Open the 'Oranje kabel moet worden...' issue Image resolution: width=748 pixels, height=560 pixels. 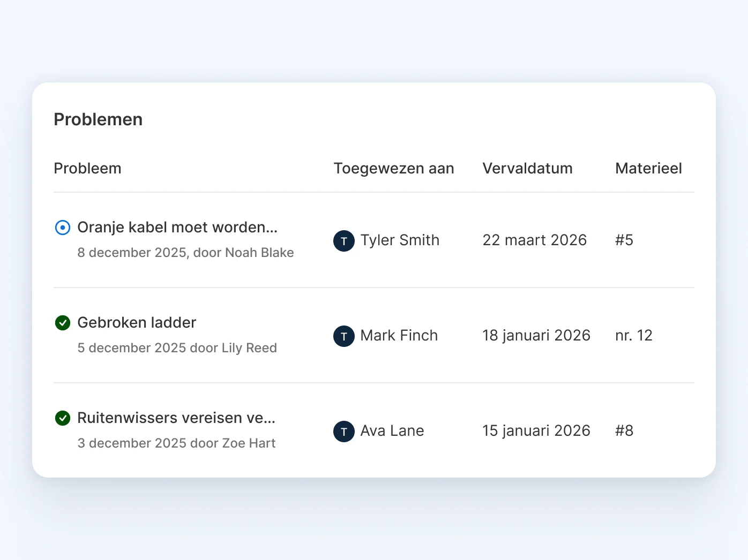click(177, 227)
